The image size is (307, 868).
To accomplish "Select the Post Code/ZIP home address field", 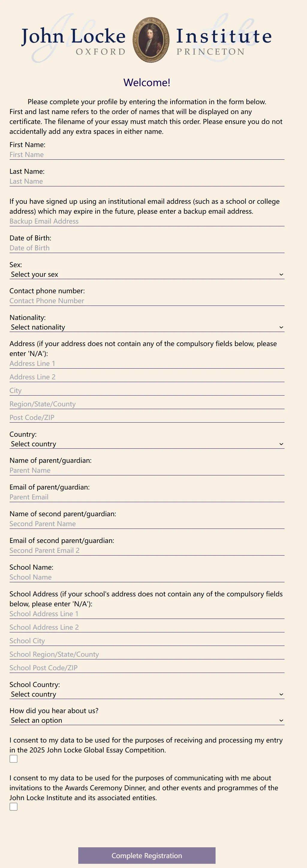I will coord(147,417).
